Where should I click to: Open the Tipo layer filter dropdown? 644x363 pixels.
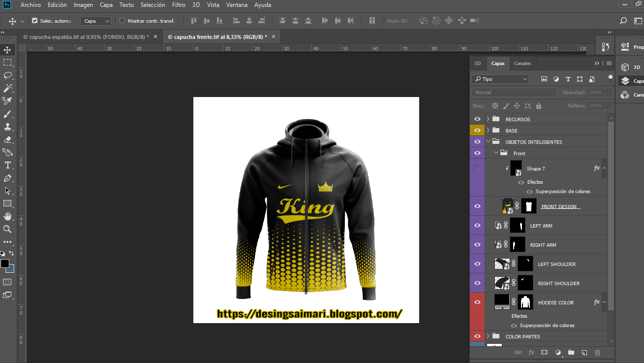[500, 79]
